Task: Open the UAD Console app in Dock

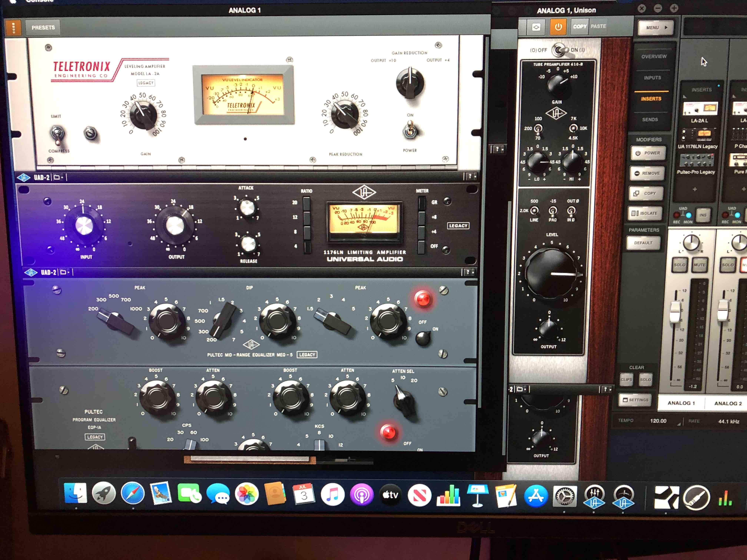Action: click(594, 497)
